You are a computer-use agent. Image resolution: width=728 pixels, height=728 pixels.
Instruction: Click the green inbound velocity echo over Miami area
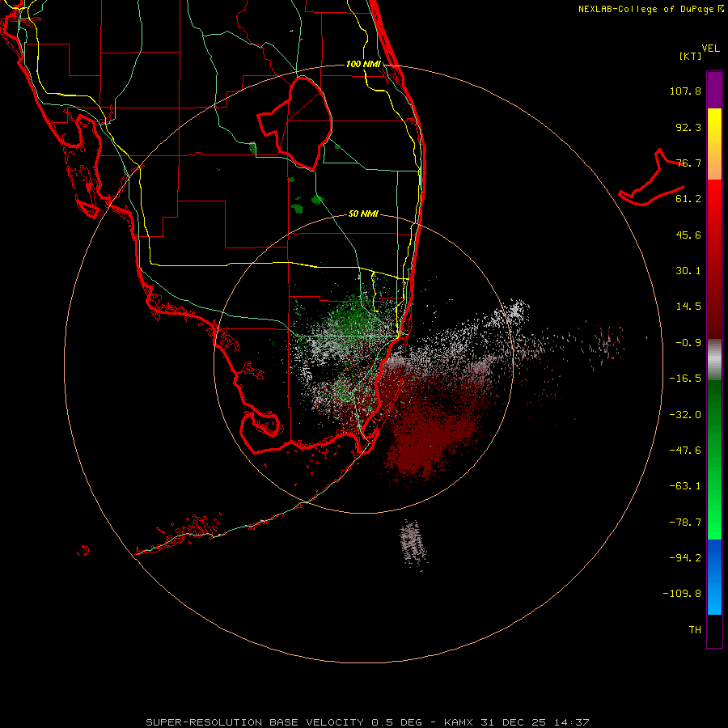click(x=353, y=318)
